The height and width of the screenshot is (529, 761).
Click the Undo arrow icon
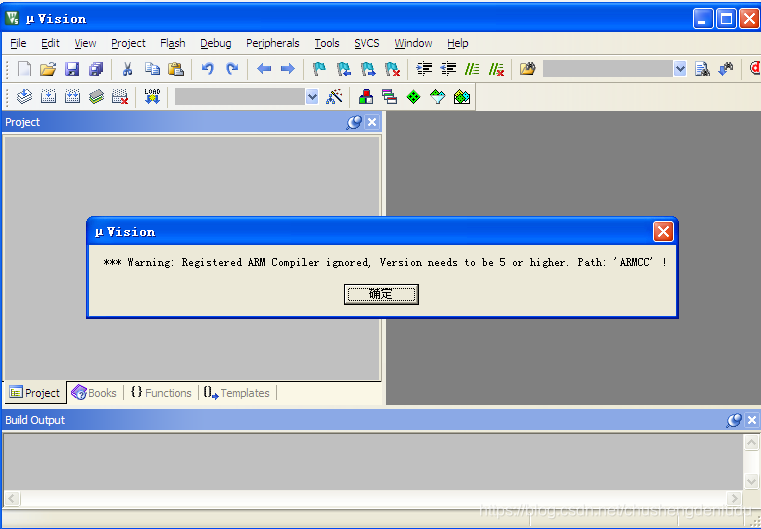coord(208,69)
